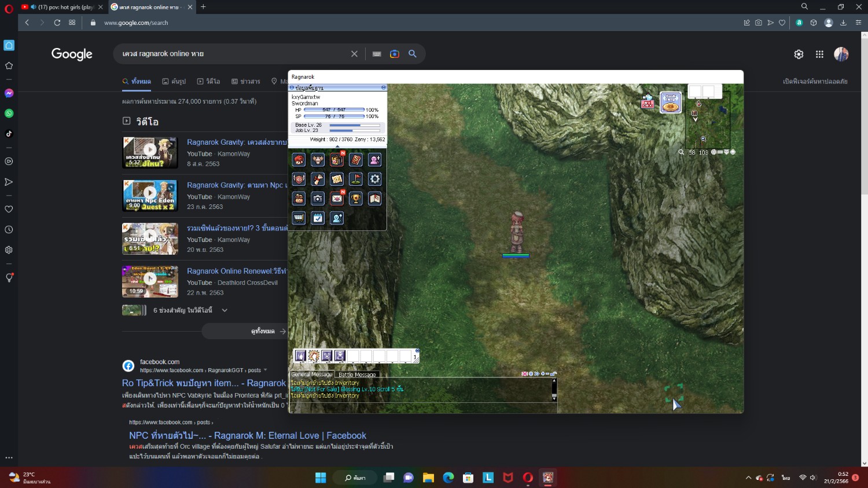Collapse the status panel with small up arrow
The width and height of the screenshot is (868, 488).
pyautogui.click(x=337, y=146)
